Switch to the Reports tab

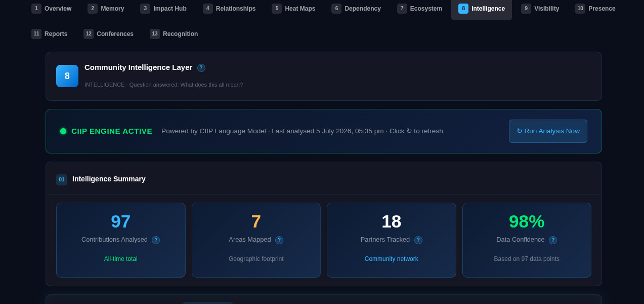[50, 34]
